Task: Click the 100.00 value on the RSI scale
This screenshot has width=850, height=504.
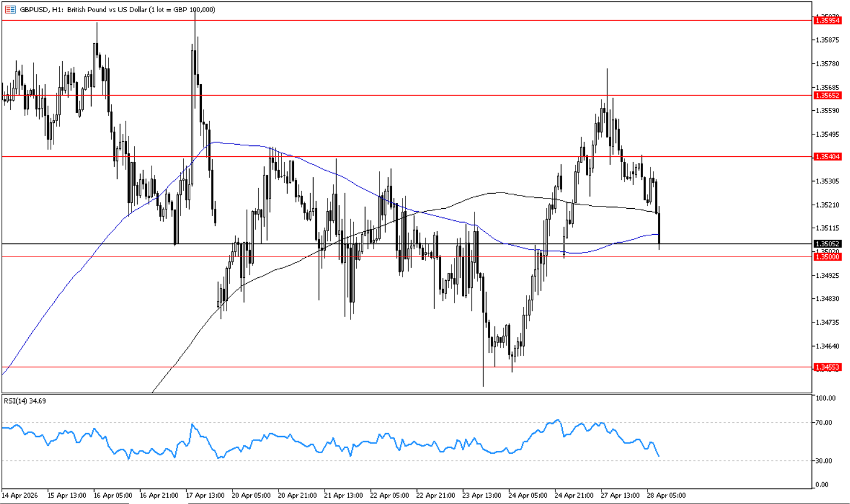Action: 825,398
